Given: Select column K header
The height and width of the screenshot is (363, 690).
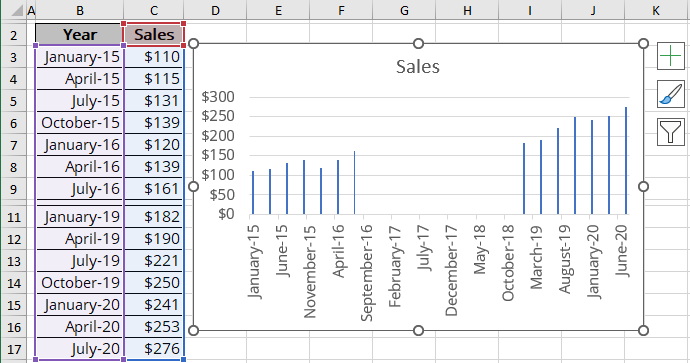Looking at the screenshot, I should [x=656, y=10].
